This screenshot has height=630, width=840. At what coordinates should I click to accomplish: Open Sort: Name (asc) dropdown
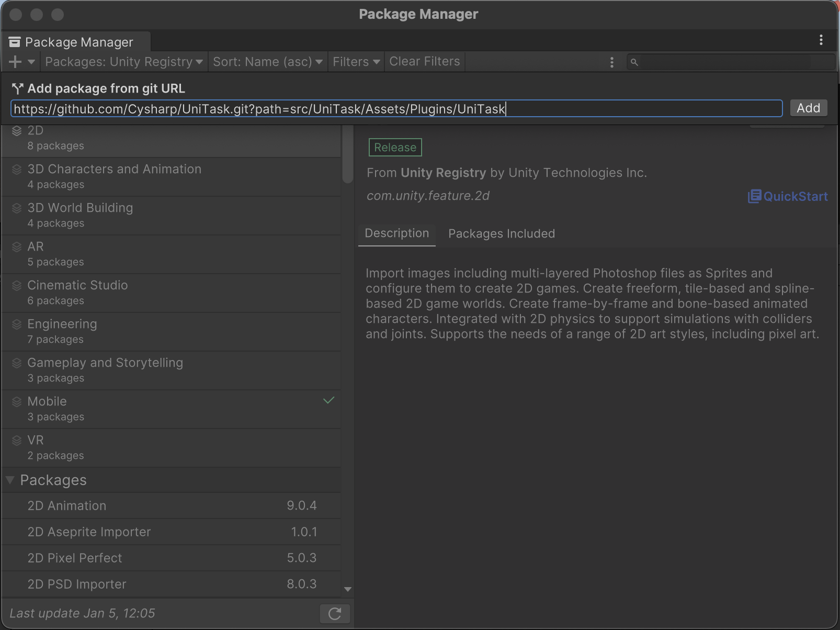click(268, 62)
